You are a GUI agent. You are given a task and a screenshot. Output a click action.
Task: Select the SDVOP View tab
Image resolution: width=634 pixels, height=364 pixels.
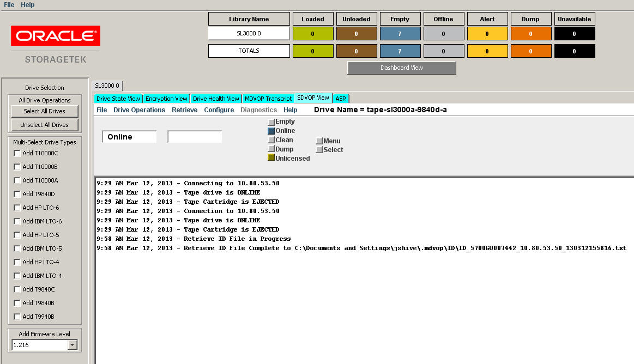[x=313, y=98]
